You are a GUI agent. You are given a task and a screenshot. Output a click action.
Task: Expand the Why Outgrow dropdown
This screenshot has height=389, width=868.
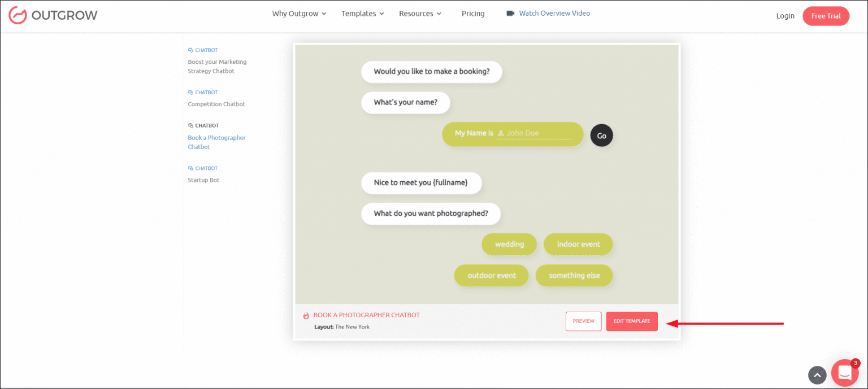[299, 14]
